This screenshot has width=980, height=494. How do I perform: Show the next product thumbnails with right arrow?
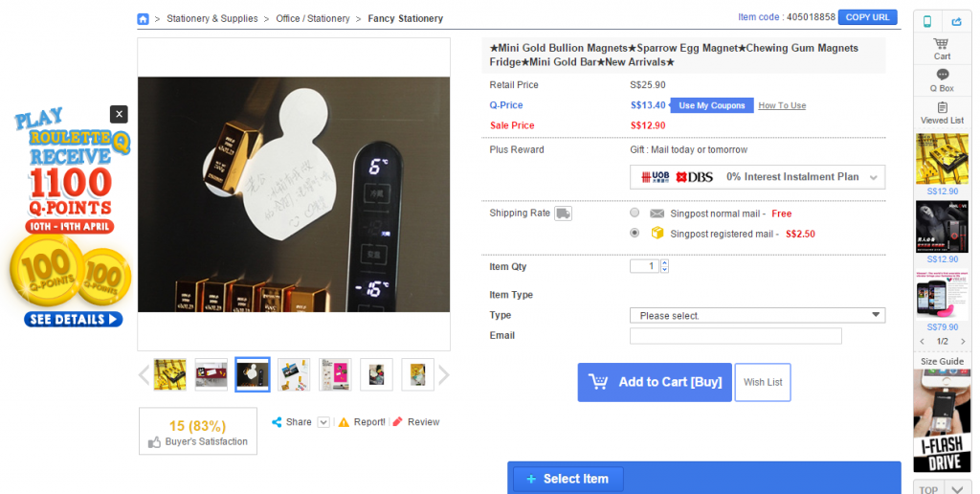tap(443, 375)
